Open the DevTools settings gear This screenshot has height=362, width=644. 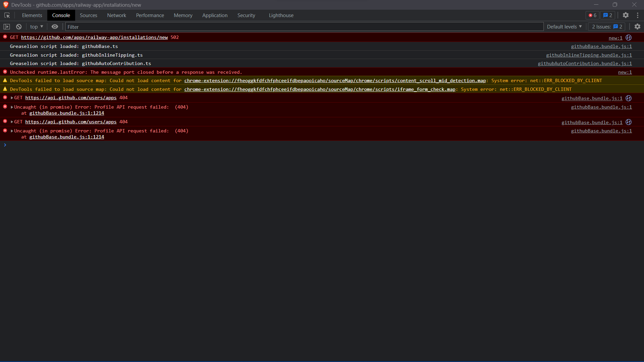point(626,15)
